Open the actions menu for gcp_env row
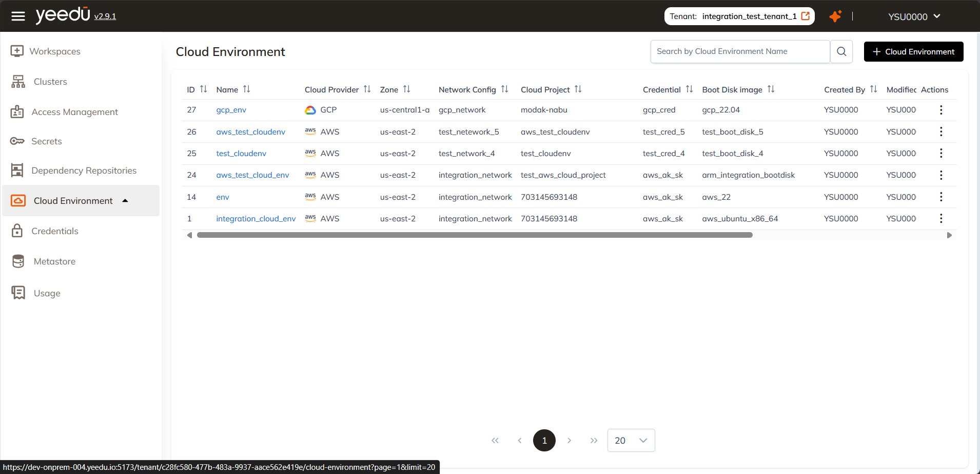The width and height of the screenshot is (980, 474). coord(940,109)
